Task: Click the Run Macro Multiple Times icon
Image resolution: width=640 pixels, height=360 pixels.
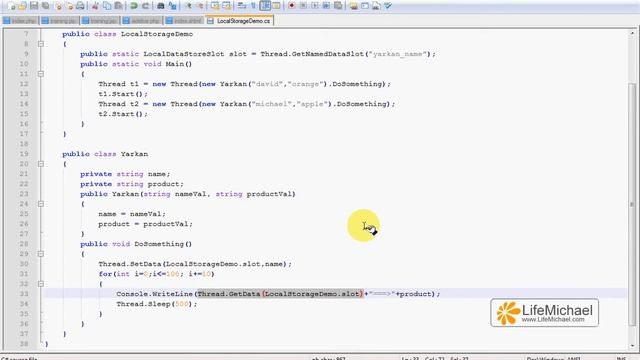Action: [x=326, y=6]
